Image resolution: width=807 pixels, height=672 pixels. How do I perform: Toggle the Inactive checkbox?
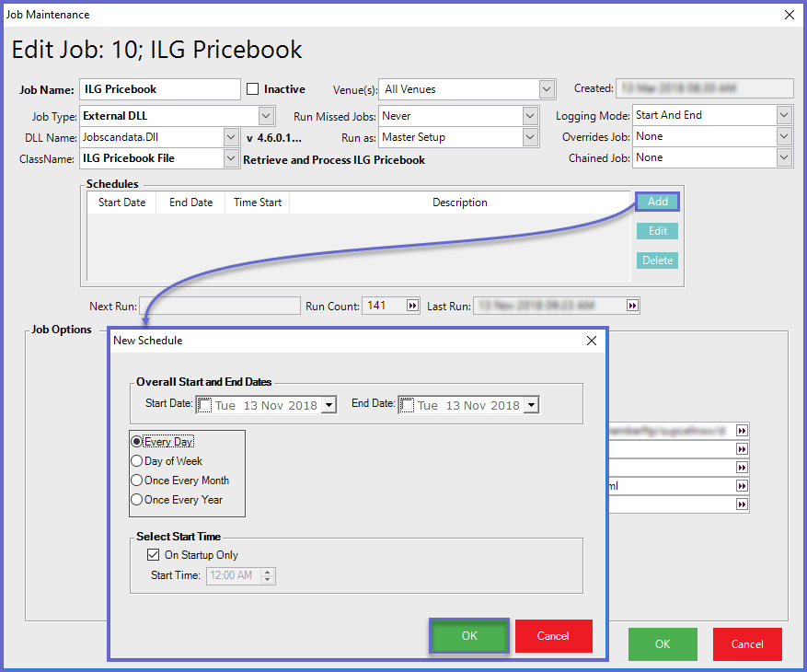pos(253,89)
